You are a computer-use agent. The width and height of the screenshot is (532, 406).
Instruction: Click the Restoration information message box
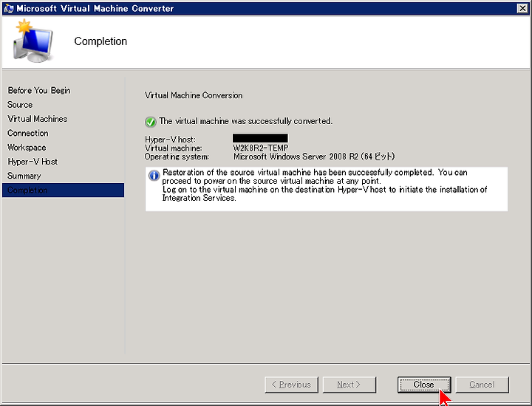tap(327, 189)
